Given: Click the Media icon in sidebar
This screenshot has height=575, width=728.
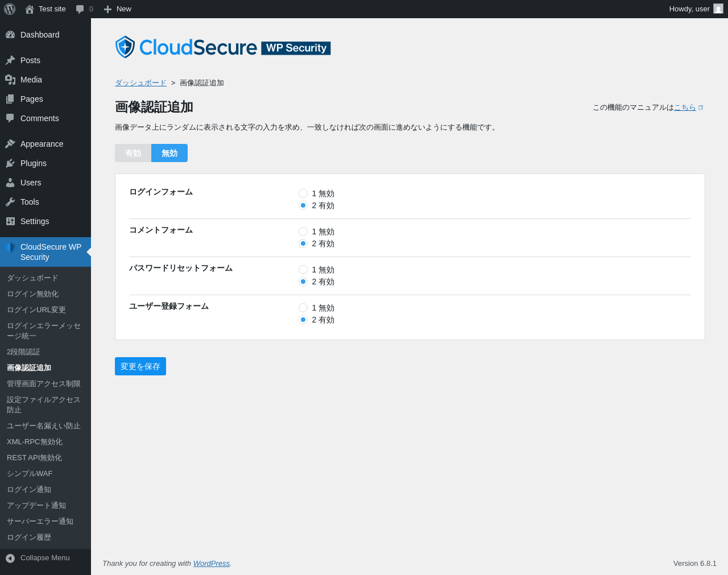Looking at the screenshot, I should (x=10, y=80).
